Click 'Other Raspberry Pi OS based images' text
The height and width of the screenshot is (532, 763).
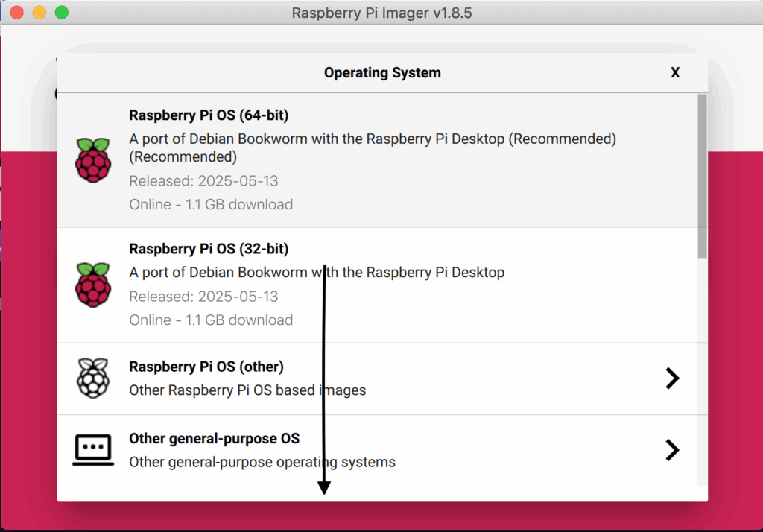point(247,390)
